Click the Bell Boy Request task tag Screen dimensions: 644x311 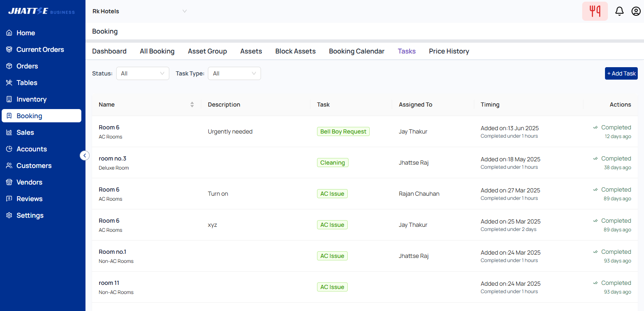pyautogui.click(x=343, y=131)
